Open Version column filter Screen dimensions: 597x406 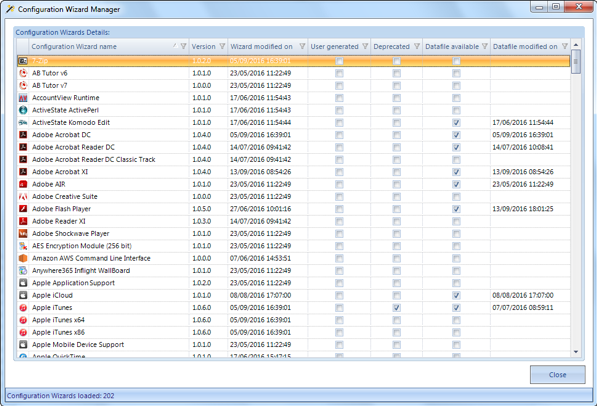click(222, 46)
